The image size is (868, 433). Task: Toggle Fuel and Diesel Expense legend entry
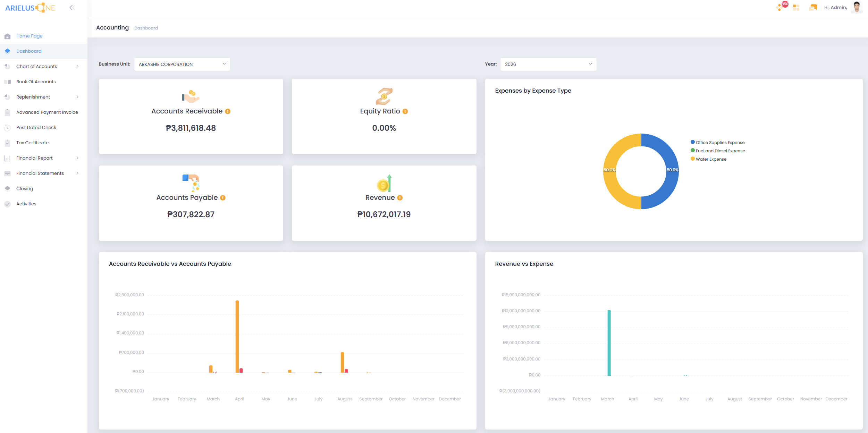point(718,151)
